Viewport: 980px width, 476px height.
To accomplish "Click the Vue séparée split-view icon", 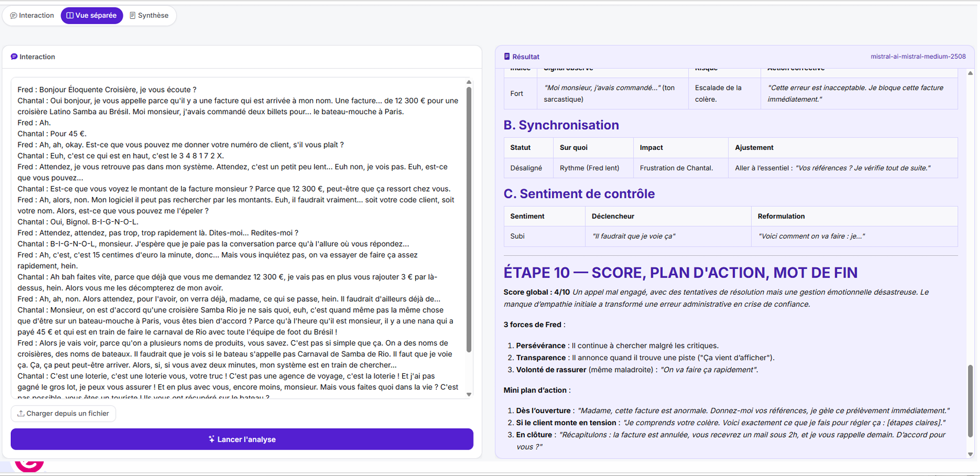I will coord(70,16).
